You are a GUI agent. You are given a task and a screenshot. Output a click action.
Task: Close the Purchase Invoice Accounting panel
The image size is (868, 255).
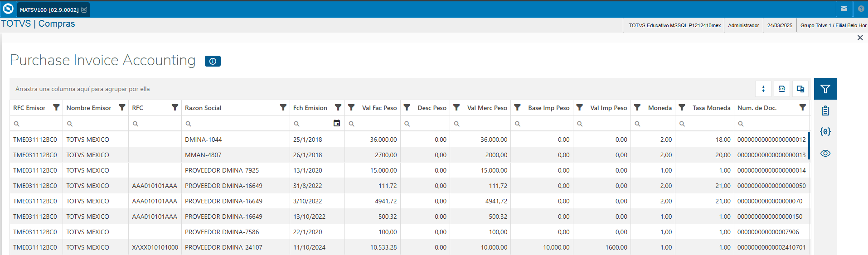tap(860, 38)
